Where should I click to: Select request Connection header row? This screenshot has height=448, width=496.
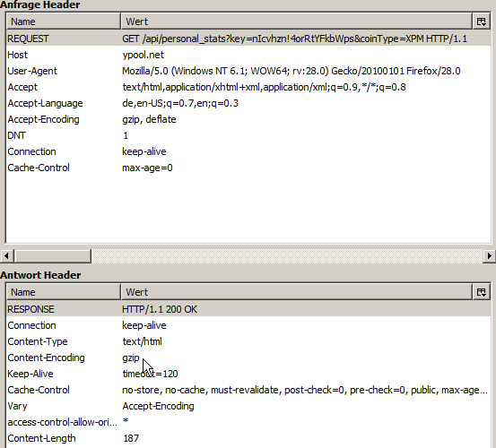pyautogui.click(x=248, y=151)
